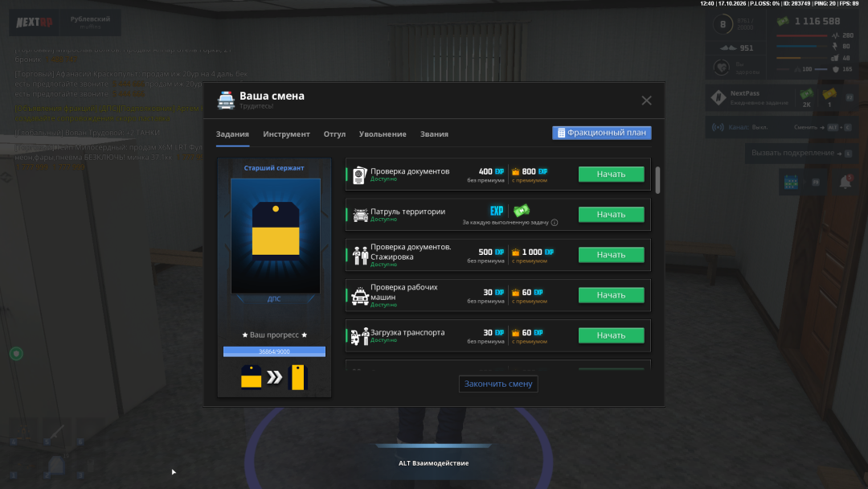Screen dimensions: 868x489
Task: Open the Инструмент tab
Action: [286, 134]
